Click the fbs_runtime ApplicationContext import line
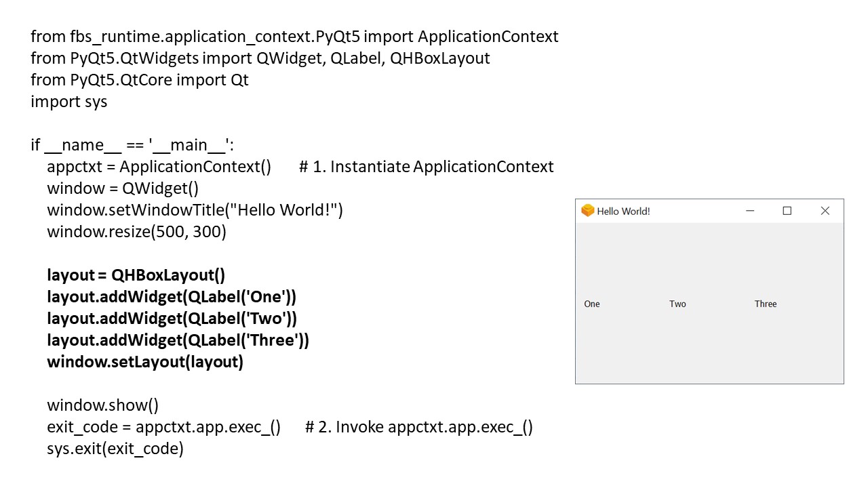 click(294, 37)
